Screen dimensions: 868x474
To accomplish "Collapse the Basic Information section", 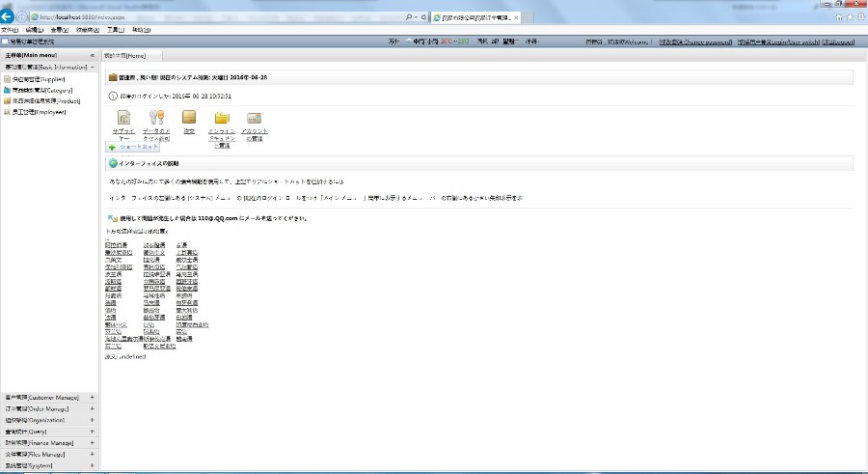I will tap(93, 67).
